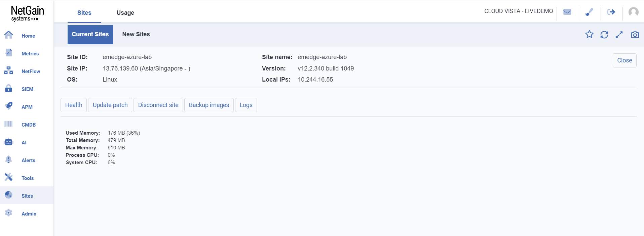Open the Logs button
Viewport: 644px width, 236px height.
[x=246, y=105]
